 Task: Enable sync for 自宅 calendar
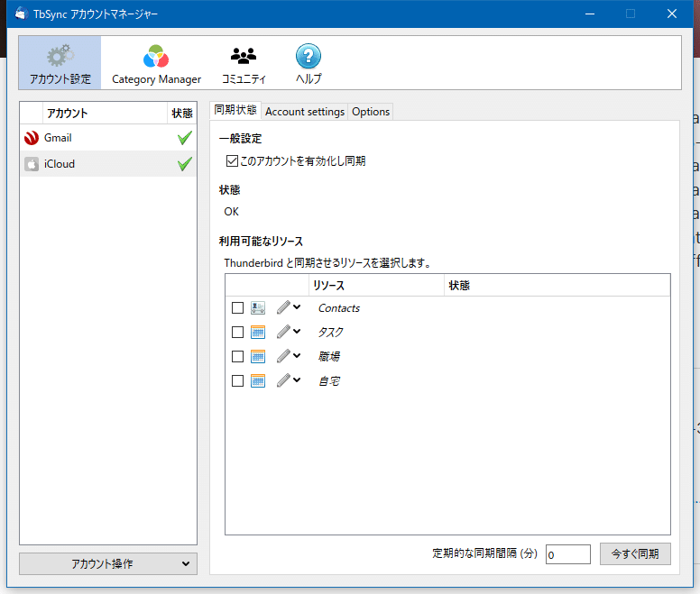tap(237, 381)
